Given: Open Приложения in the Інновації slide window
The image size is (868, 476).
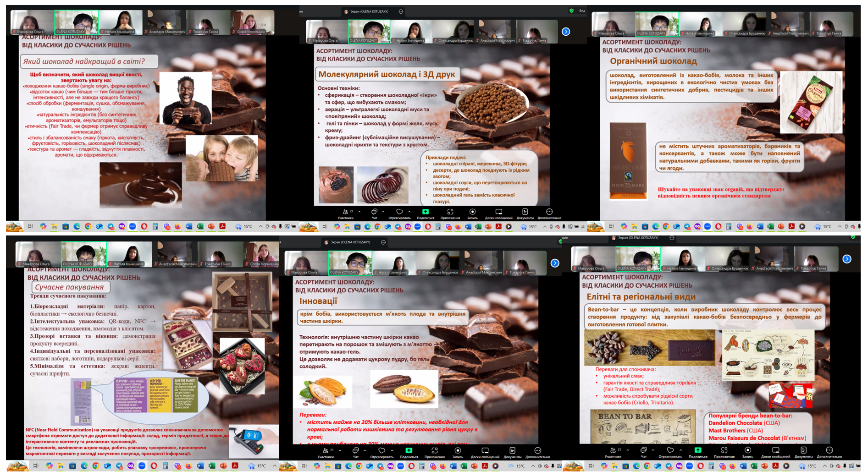Looking at the screenshot, I should tap(434, 452).
